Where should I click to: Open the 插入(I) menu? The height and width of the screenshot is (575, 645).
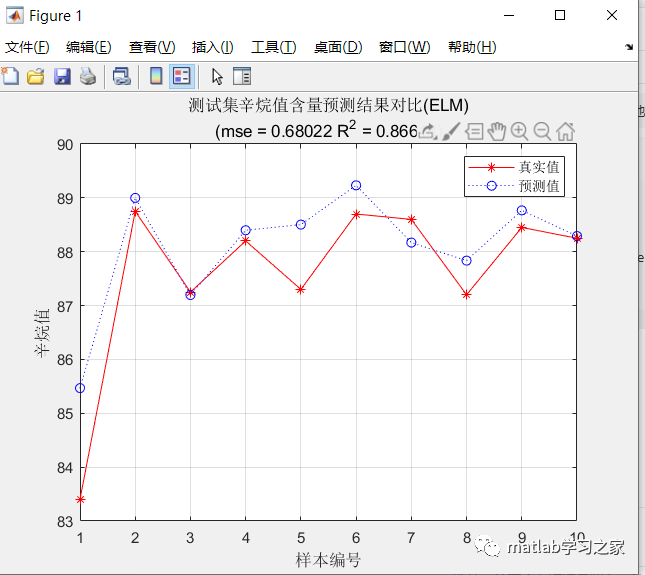[x=212, y=47]
